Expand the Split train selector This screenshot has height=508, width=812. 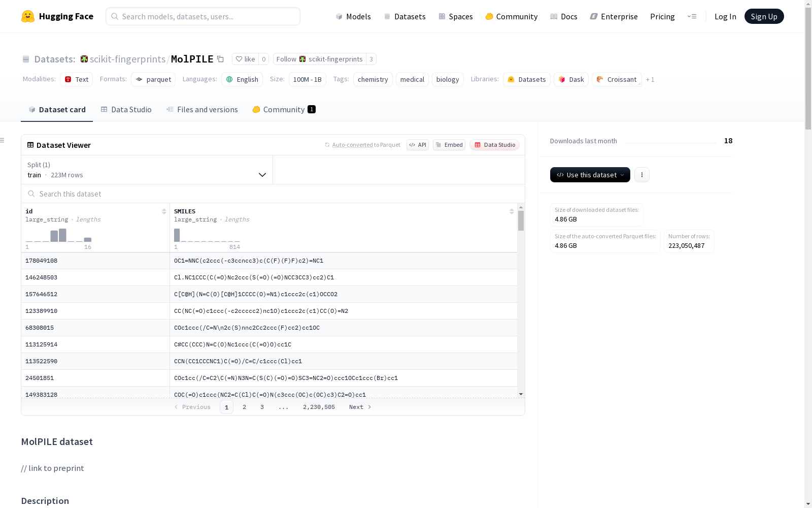coord(147,170)
